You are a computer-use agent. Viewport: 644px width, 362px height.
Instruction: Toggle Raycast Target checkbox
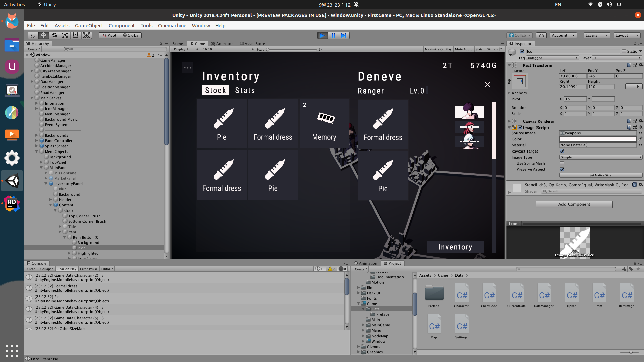[x=562, y=151]
